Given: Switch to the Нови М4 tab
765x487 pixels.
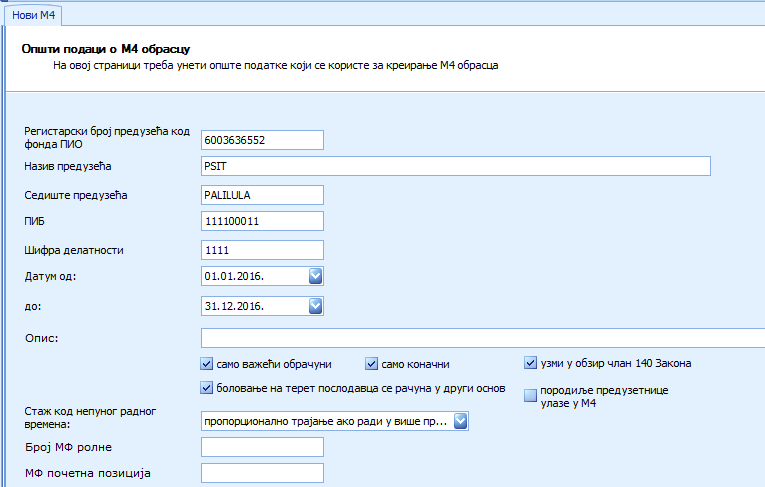Looking at the screenshot, I should [33, 16].
